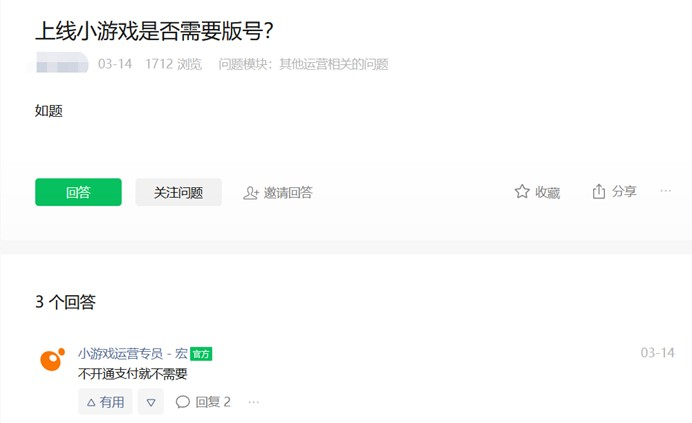This screenshot has height=423, width=692.
Task: Click the answer date 03-14
Action: [x=658, y=353]
